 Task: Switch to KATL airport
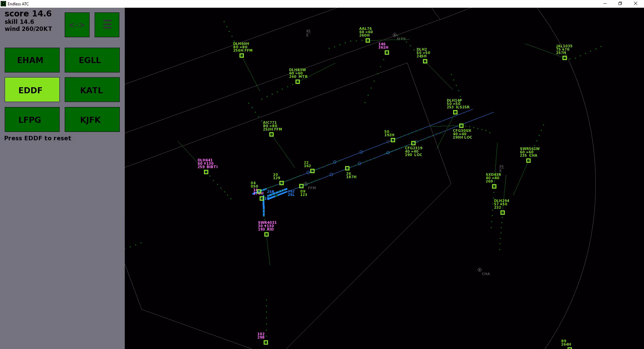click(92, 90)
